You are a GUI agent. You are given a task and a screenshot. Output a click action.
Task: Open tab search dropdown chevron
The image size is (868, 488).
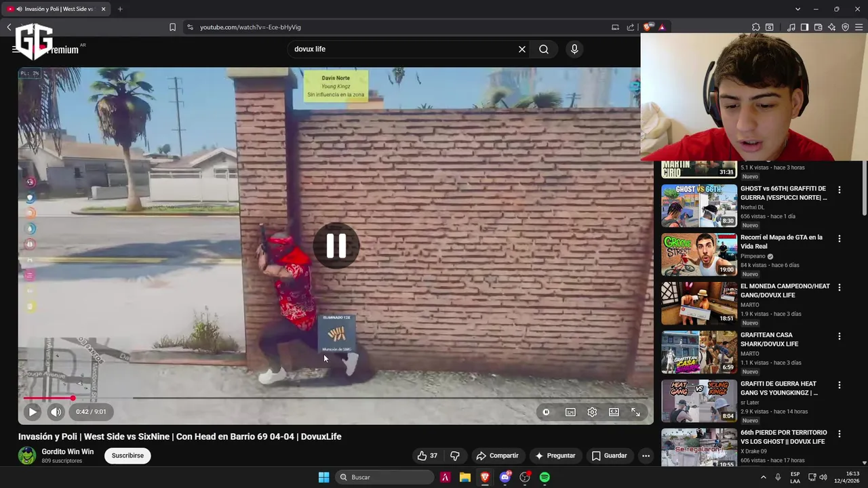[x=797, y=9]
